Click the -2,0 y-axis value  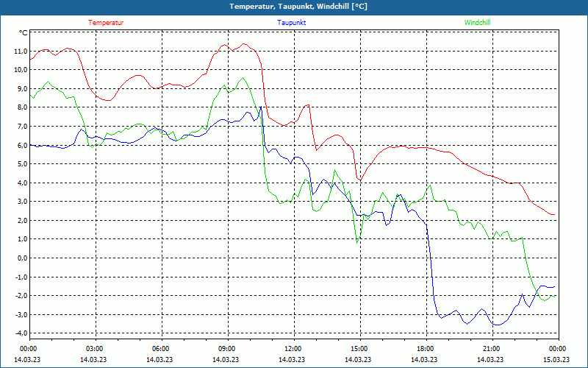[x=21, y=296]
